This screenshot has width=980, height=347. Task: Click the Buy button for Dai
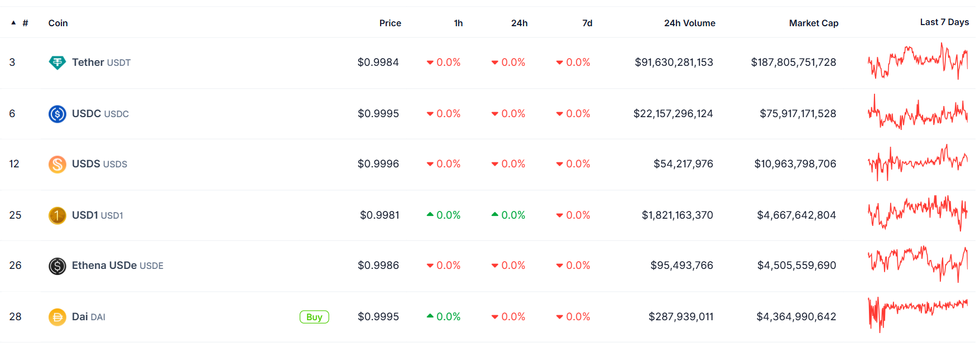click(x=314, y=317)
